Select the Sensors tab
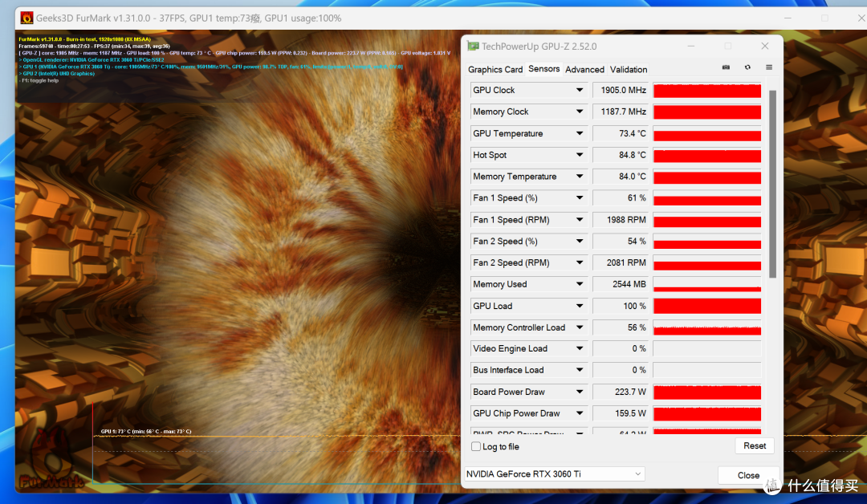Image resolution: width=867 pixels, height=504 pixels. point(544,68)
